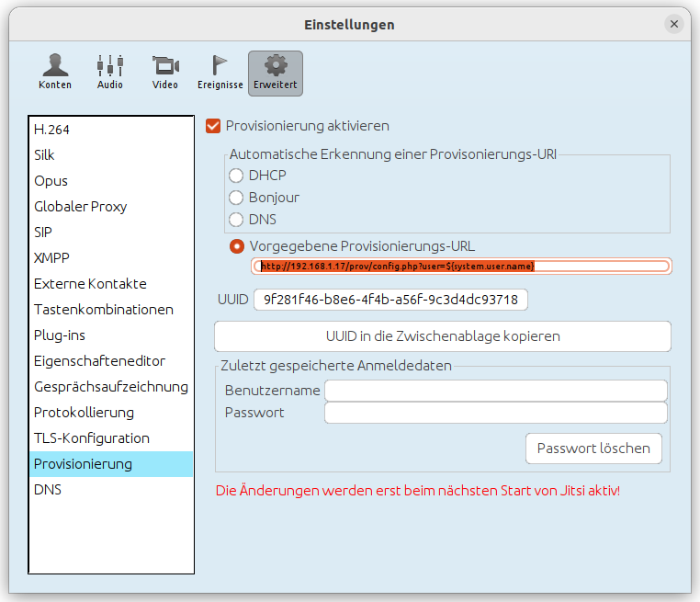This screenshot has height=602, width=700.
Task: Select Vorgegebene Provisionierungs-URL option
Action: (x=238, y=246)
